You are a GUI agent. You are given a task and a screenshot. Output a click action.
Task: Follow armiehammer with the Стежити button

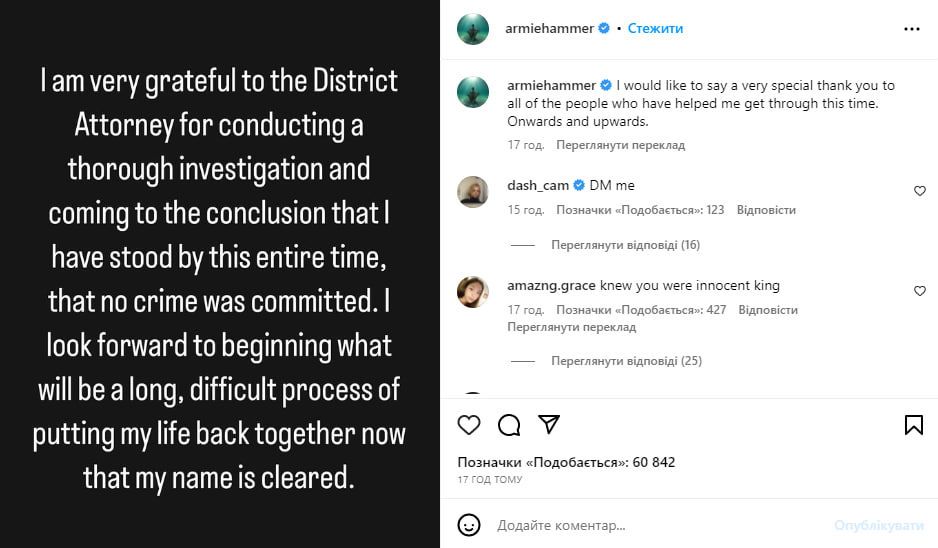pos(655,29)
